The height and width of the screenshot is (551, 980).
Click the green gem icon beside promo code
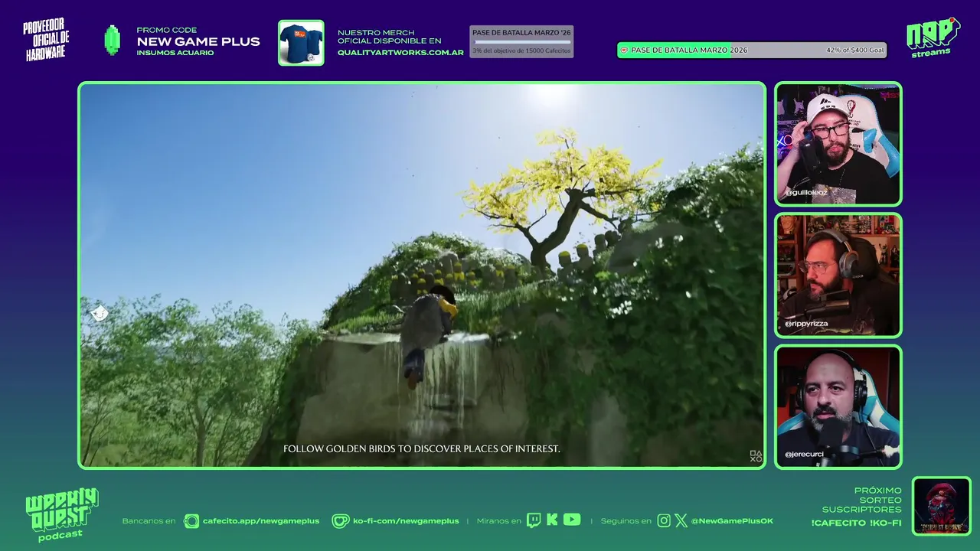(x=112, y=41)
